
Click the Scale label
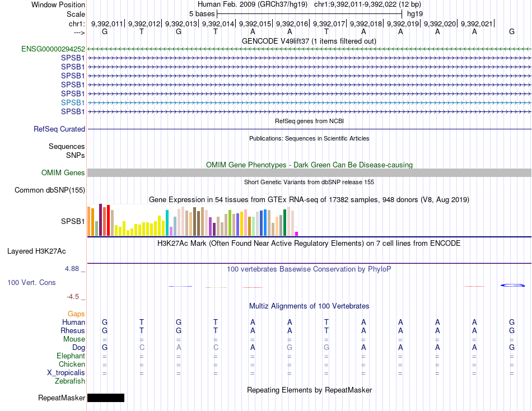pyautogui.click(x=76, y=14)
